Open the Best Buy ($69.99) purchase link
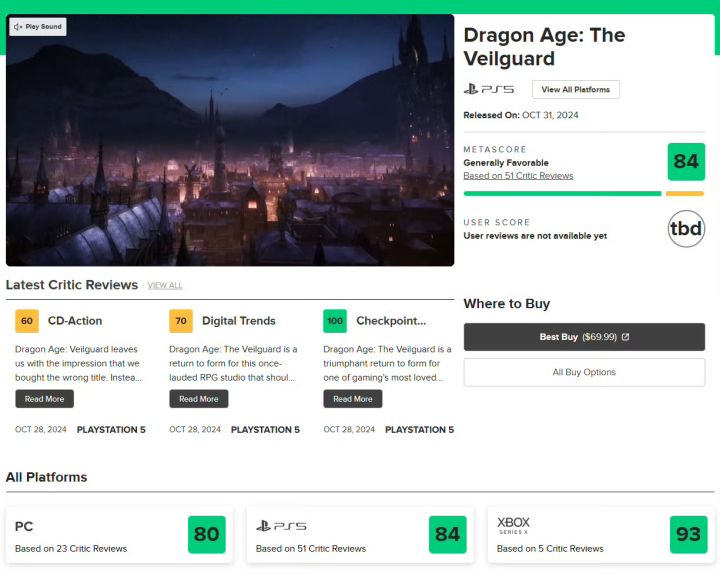Image resolution: width=720 pixels, height=574 pixels. tap(584, 337)
